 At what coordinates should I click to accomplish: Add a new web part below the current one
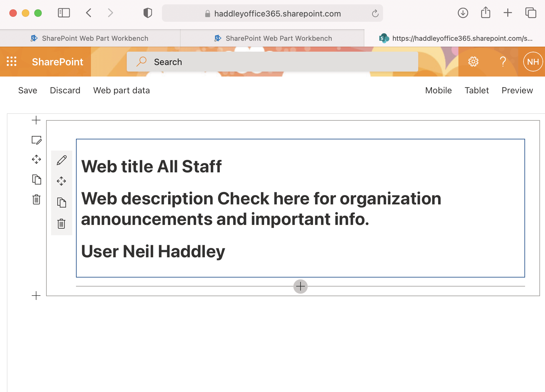301,286
